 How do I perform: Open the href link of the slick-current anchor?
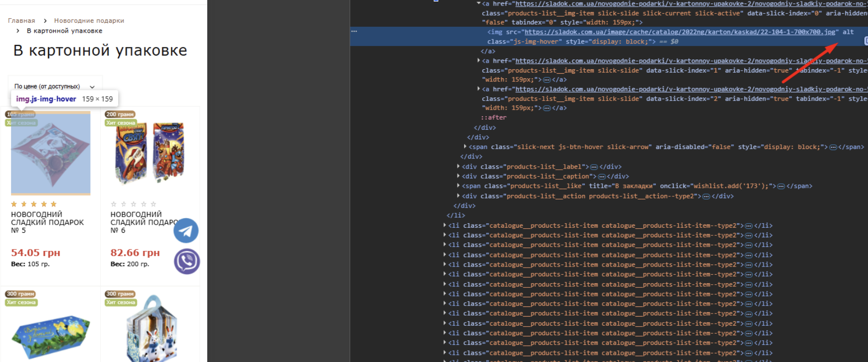pyautogui.click(x=691, y=4)
